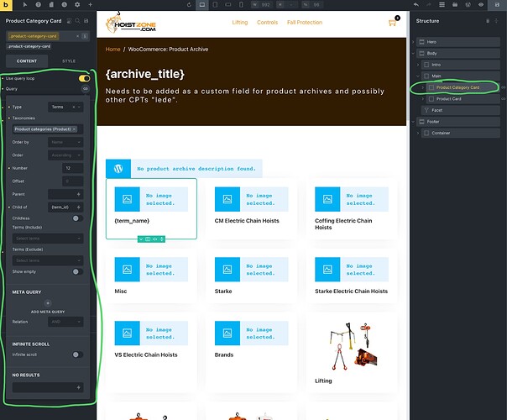Screen dimensions: 507x420
Task: Open the Order Ascending dropdown
Action: point(65,155)
